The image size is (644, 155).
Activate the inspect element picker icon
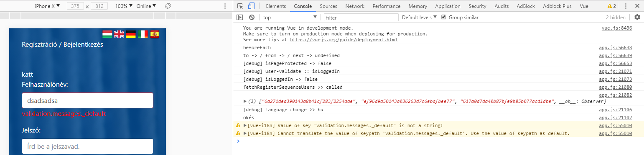[x=240, y=6]
